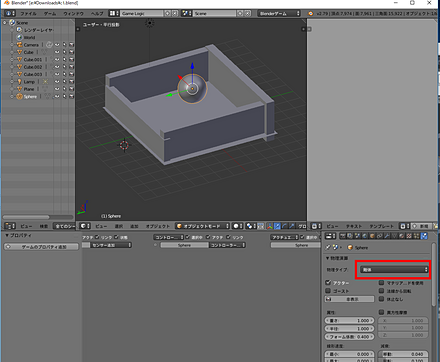Open the 物理タイプ dropdown
Viewport: 440px width, 362px height.
pos(394,269)
